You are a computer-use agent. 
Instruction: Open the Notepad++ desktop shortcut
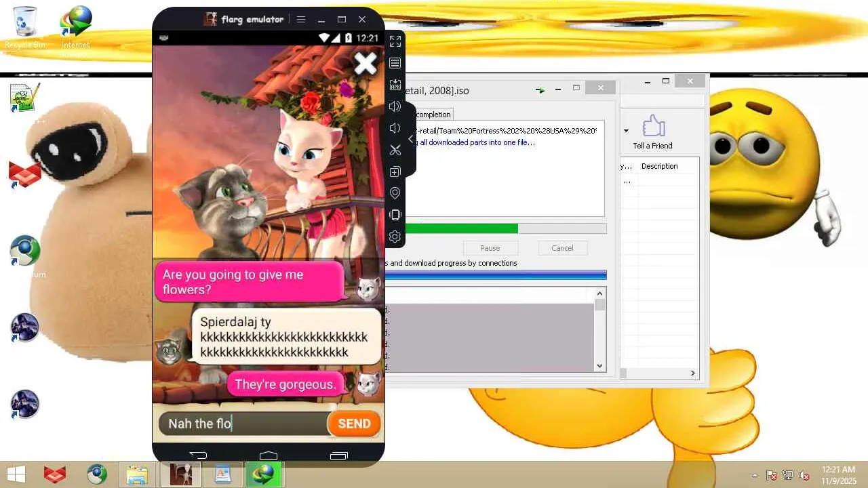(25, 98)
